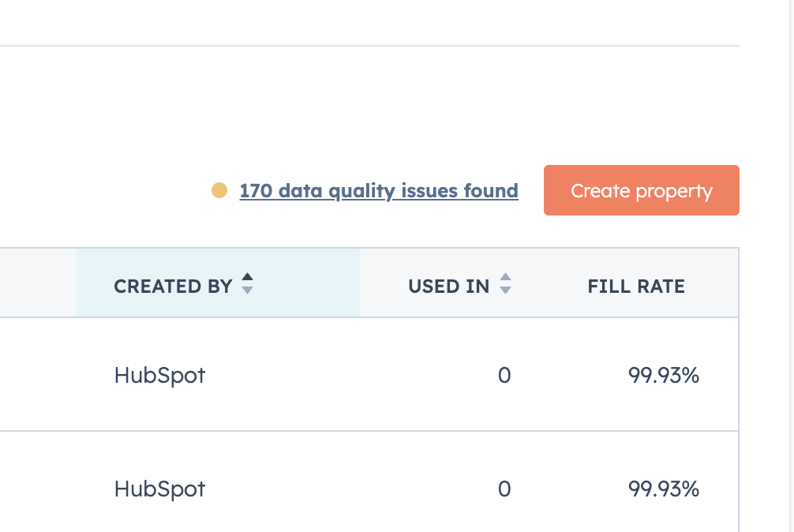This screenshot has height=532, width=794.
Task: Open the 170 data quality issues link
Action: click(x=379, y=191)
